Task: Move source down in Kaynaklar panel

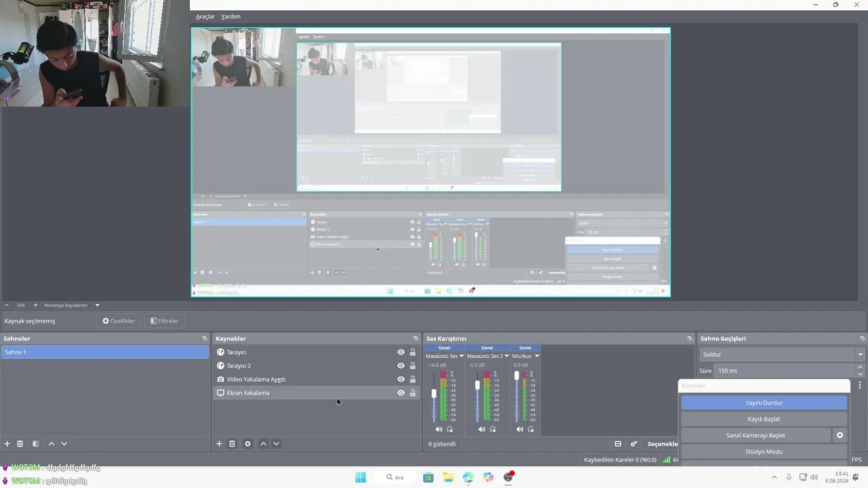Action: click(x=276, y=444)
